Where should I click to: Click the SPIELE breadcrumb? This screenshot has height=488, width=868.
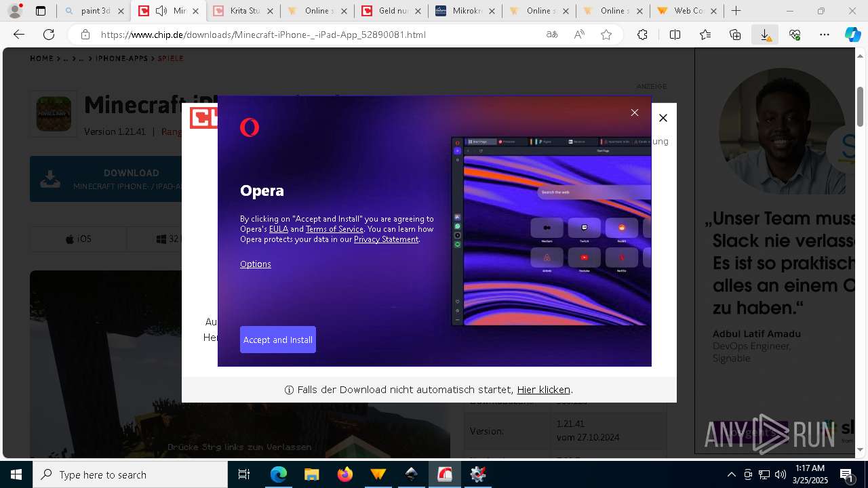click(x=170, y=59)
